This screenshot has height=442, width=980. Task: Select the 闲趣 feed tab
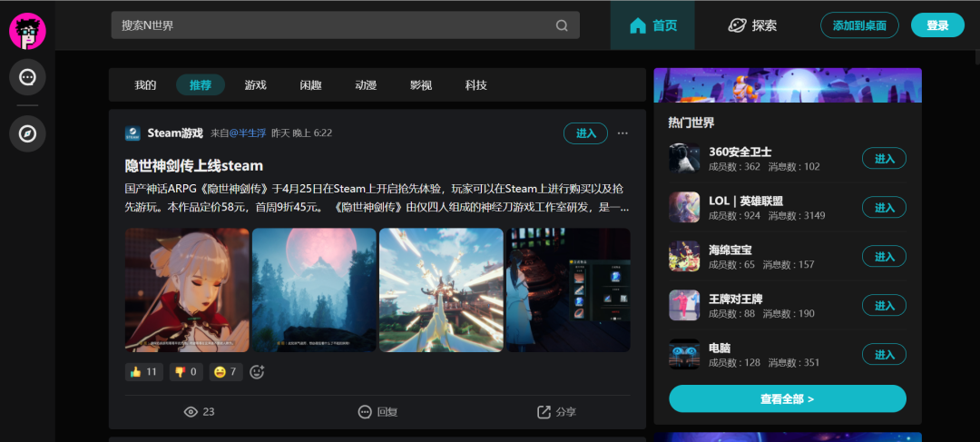(310, 85)
